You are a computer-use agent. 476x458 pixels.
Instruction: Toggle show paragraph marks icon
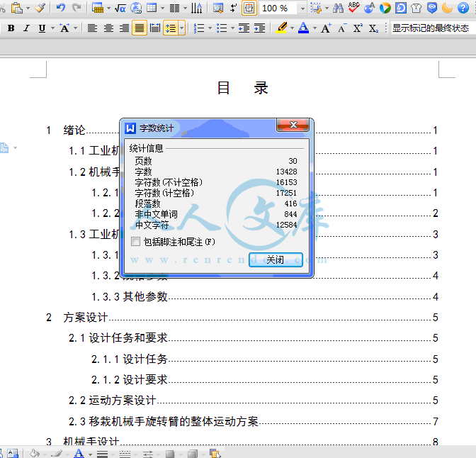pos(233,8)
